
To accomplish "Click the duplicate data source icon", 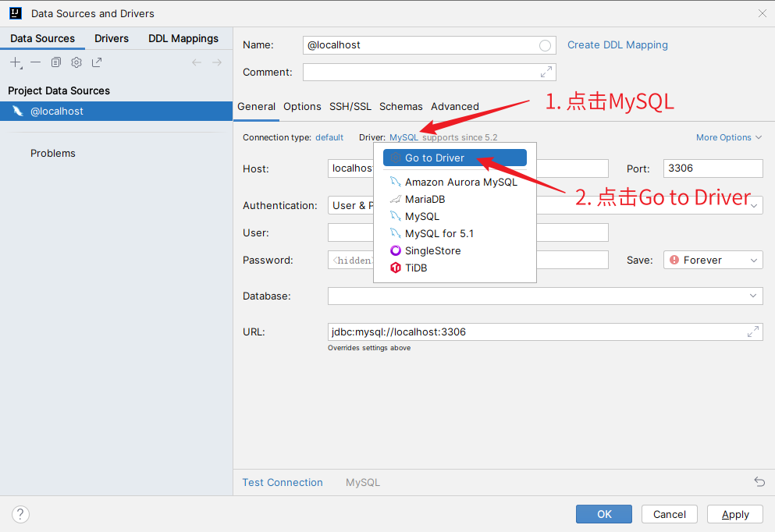I will (56, 62).
